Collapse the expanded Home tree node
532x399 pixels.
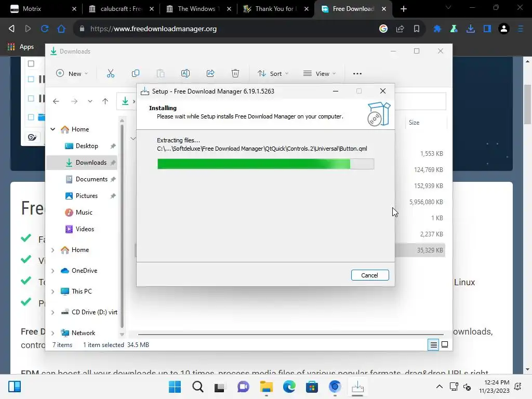[53, 129]
